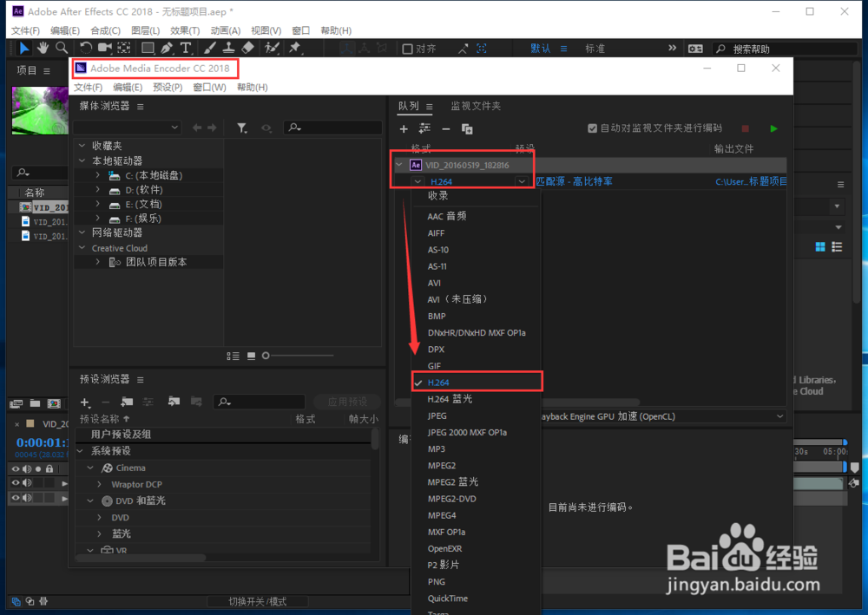Click the duplicate item icon in queue toolbar

point(466,128)
